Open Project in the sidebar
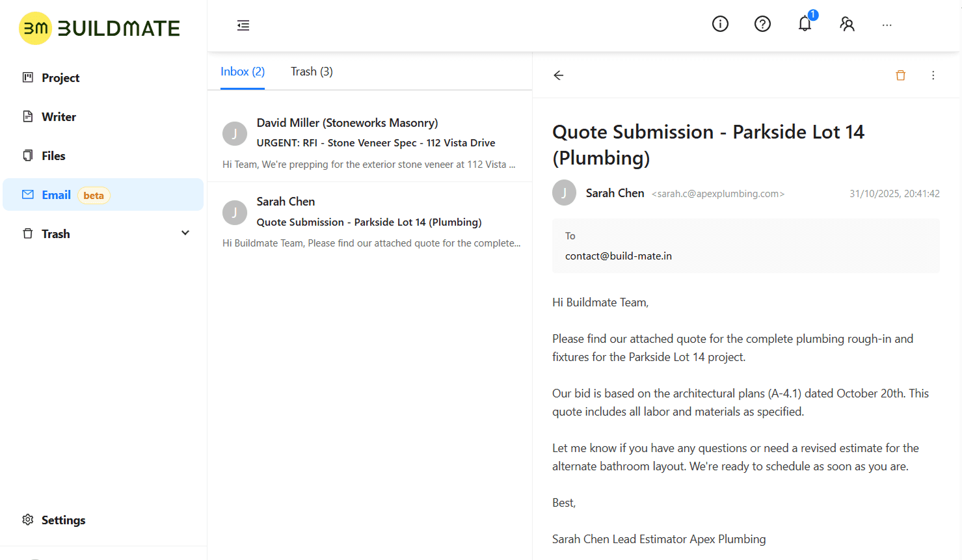Image resolution: width=962 pixels, height=560 pixels. click(x=103, y=77)
